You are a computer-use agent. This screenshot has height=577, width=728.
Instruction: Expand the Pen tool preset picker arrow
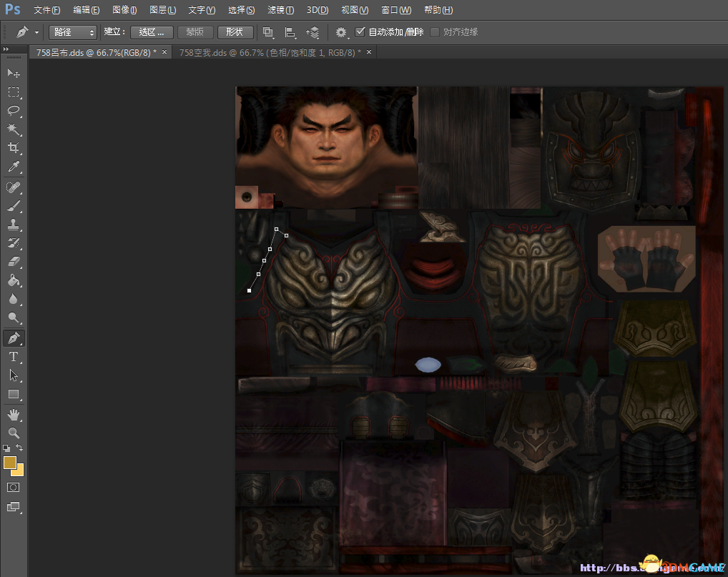(36, 33)
